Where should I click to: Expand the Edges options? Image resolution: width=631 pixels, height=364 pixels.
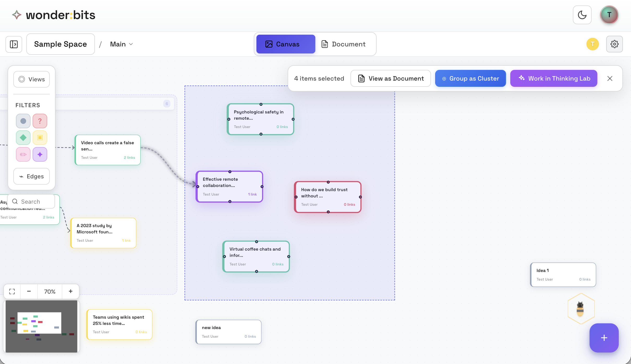pyautogui.click(x=31, y=176)
